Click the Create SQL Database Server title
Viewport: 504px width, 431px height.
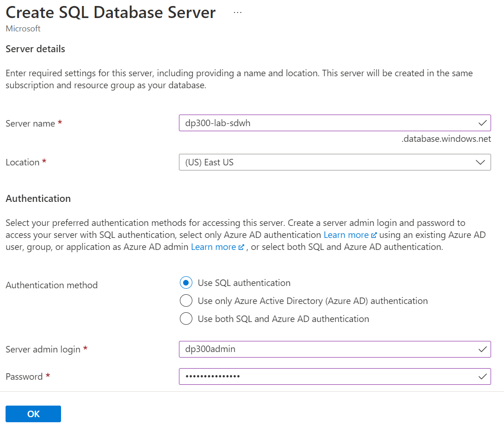(111, 12)
